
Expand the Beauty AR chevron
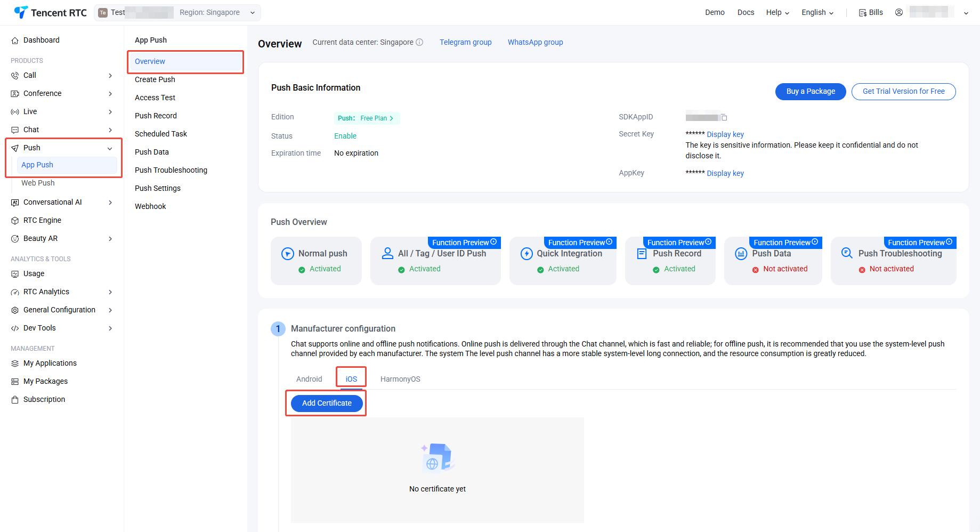tap(110, 239)
